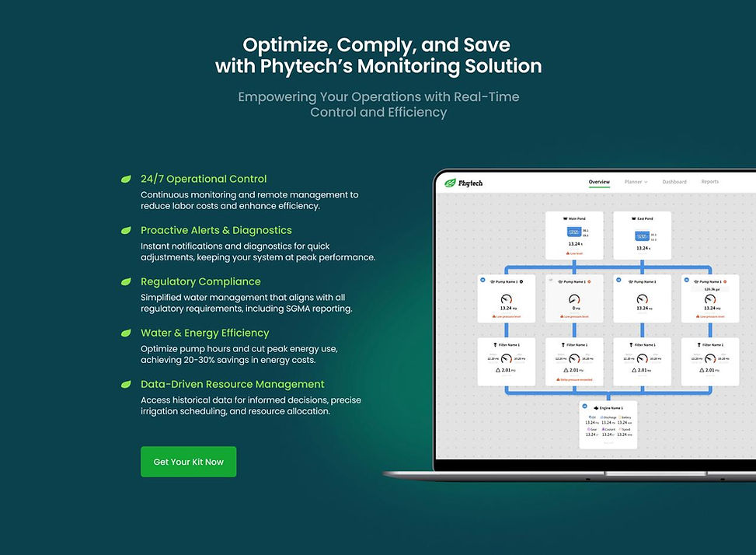Click the dark status badge beside the first Pump Name 1
Viewport: 756px width, 555px height.
click(521, 281)
